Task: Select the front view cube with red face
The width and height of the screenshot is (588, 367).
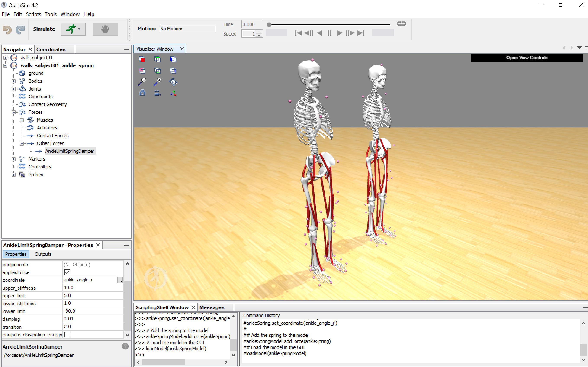Action: tap(142, 60)
